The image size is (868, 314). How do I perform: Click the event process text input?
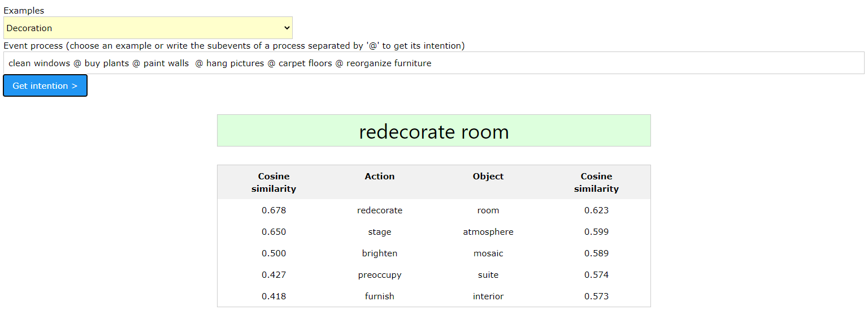pyautogui.click(x=433, y=63)
